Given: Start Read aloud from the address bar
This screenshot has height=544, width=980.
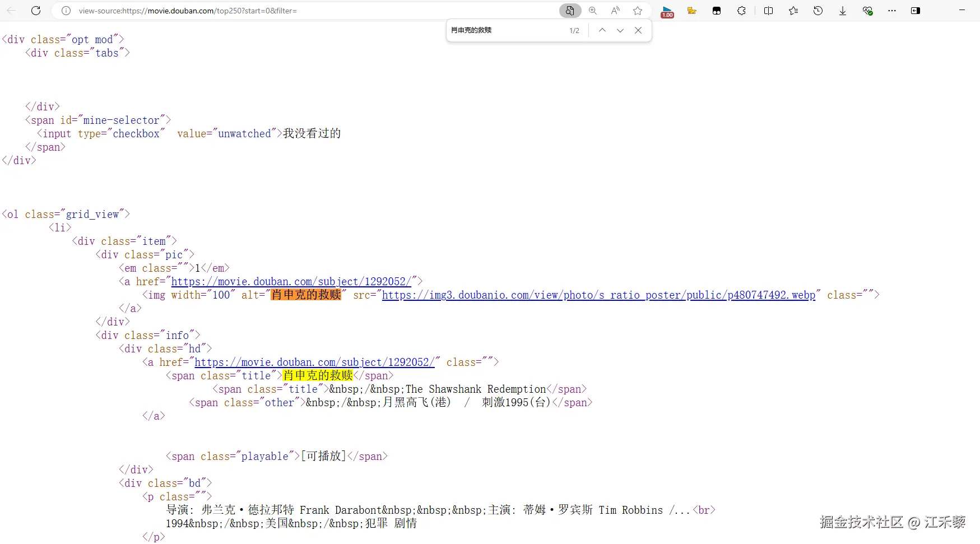Looking at the screenshot, I should coord(615,11).
